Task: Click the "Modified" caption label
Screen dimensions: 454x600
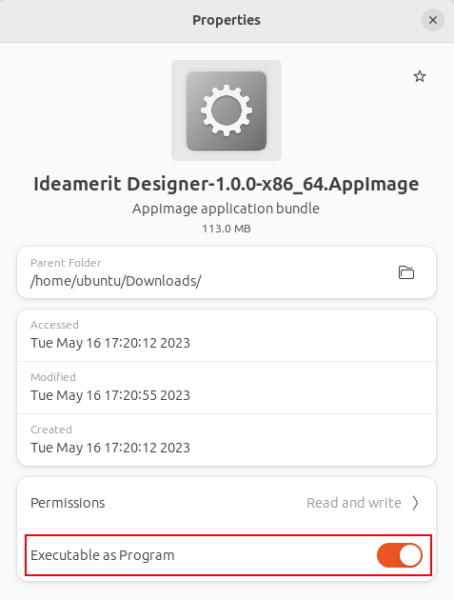Action: (53, 377)
